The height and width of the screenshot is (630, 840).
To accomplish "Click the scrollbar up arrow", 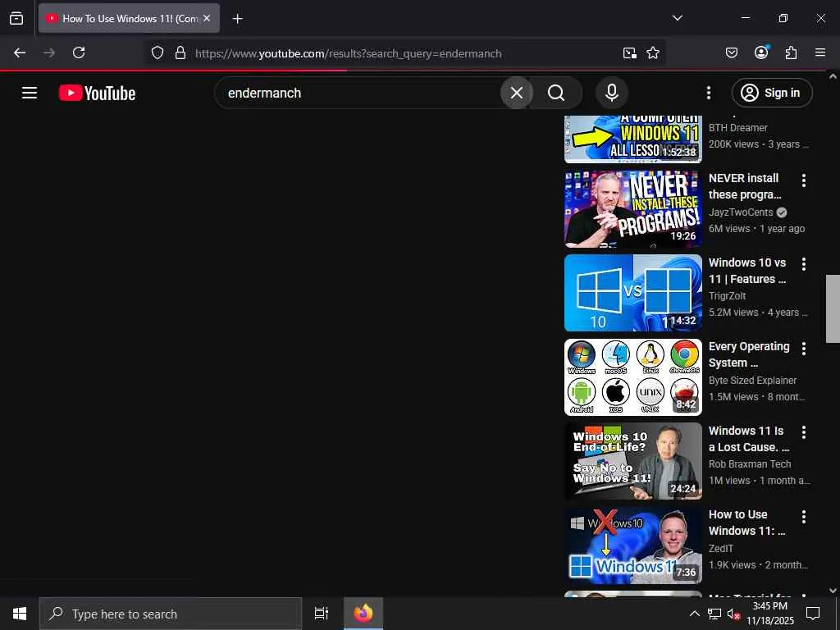I will coord(833,76).
